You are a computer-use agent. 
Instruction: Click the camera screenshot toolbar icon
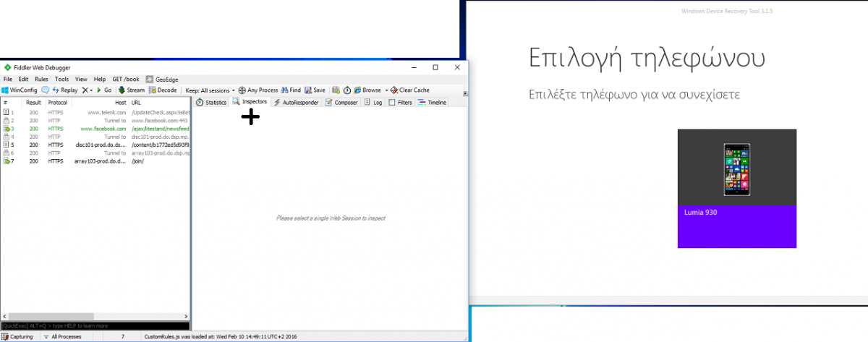point(336,90)
